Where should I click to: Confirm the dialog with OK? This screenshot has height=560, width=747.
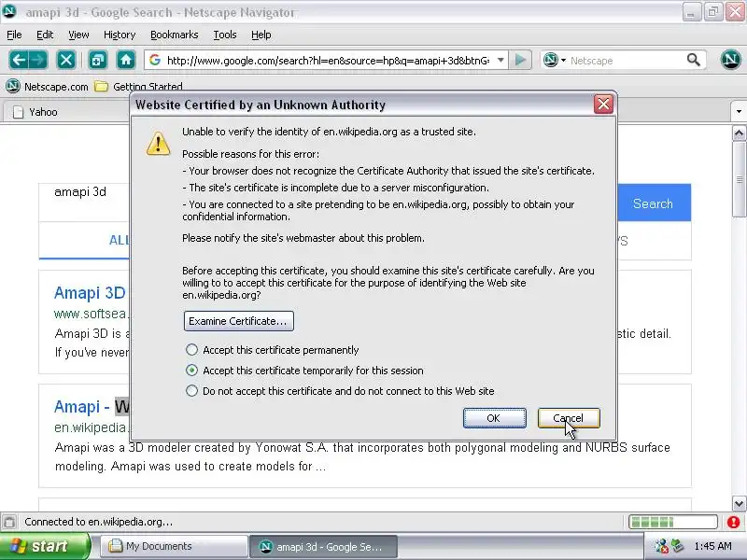pos(495,417)
